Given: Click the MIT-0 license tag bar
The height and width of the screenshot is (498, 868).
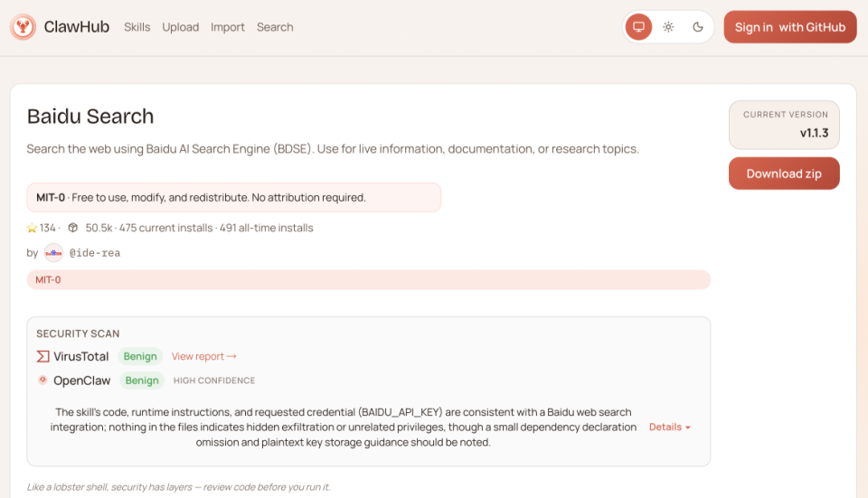Looking at the screenshot, I should 369,280.
